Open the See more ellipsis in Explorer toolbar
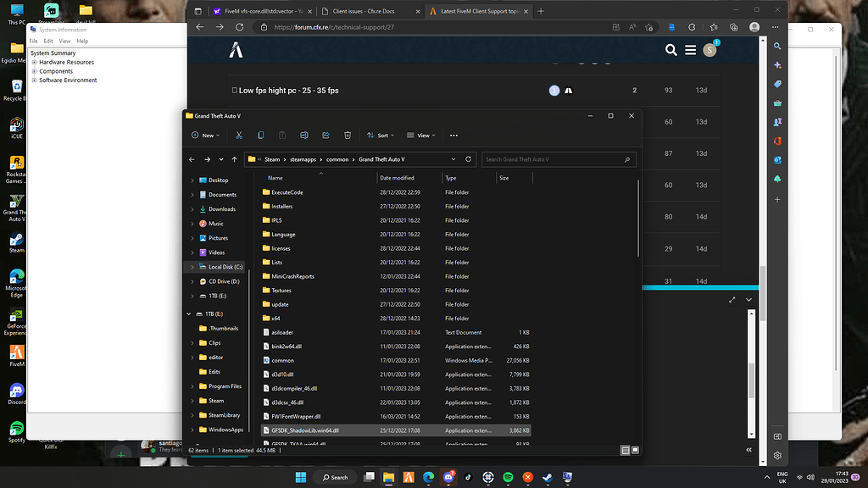Image resolution: width=868 pixels, height=488 pixels. click(454, 135)
